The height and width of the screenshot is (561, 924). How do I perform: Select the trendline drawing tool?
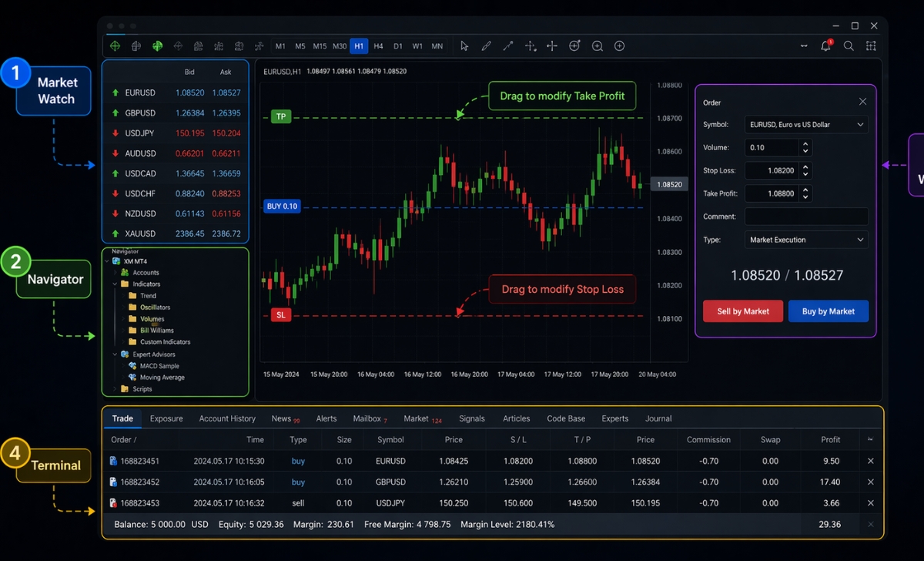point(508,45)
